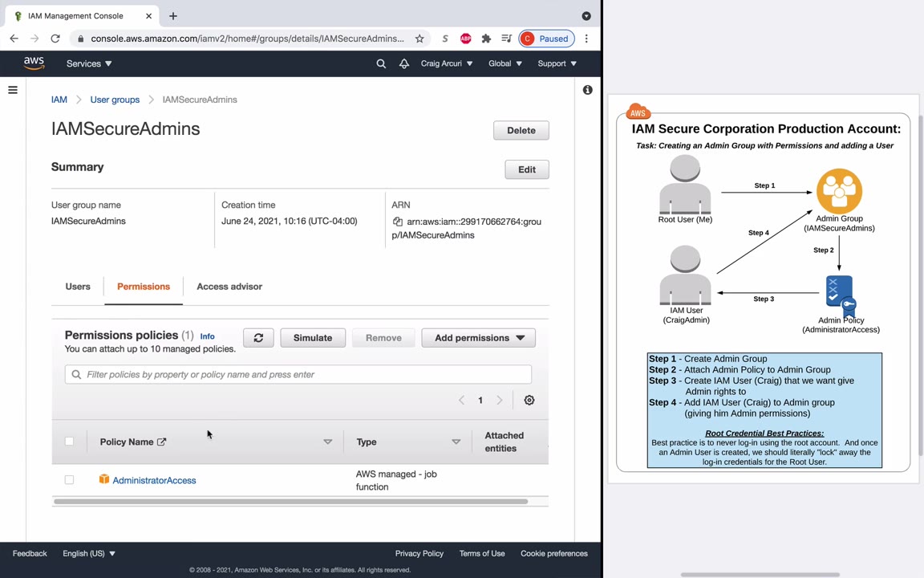The height and width of the screenshot is (578, 924).
Task: Expand the Services dropdown menu
Action: tap(89, 63)
